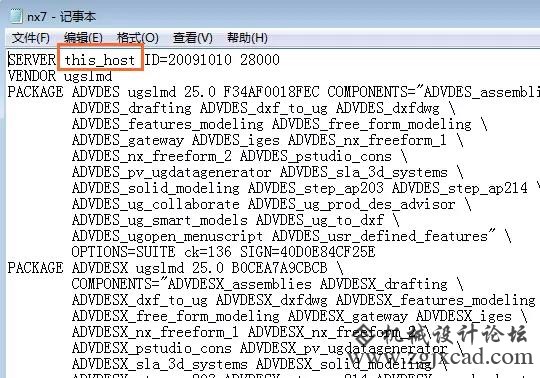Click the ID=20091010 text
Viewport: 540px width, 378px height.
(188, 60)
